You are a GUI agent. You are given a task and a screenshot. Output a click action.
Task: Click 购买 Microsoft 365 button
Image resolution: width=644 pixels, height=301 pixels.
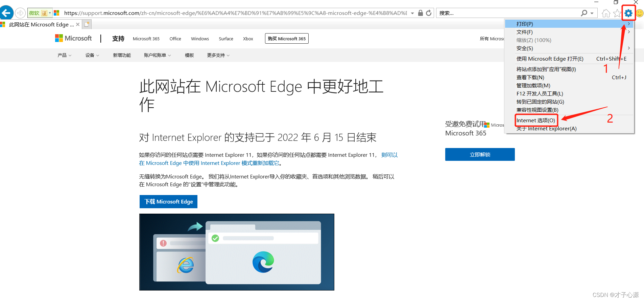tap(287, 39)
